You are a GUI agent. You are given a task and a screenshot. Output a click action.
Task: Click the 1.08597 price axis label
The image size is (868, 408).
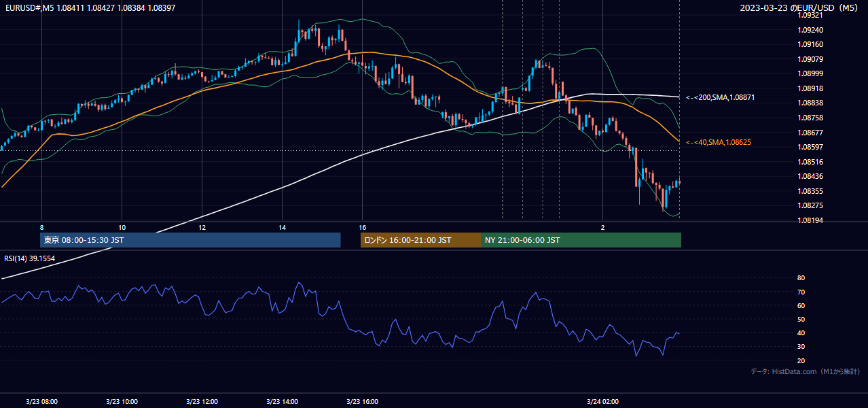810,147
